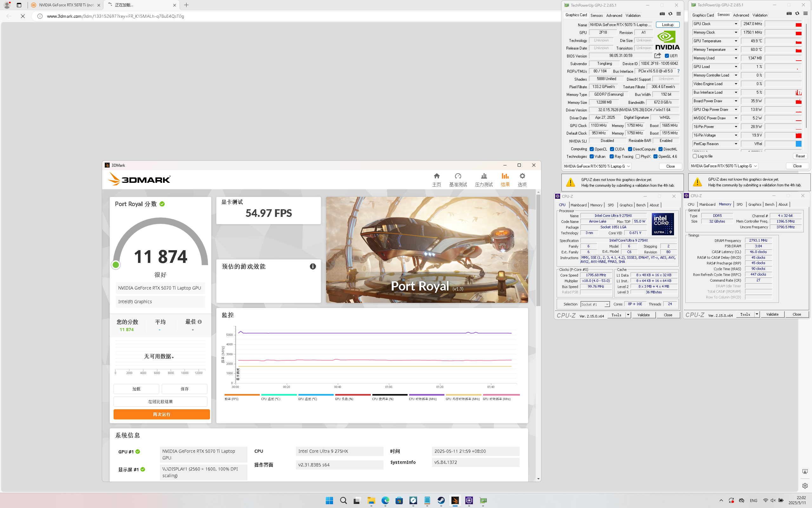Toggle the OpenCL checkbox in GPU-Z
This screenshot has height=508, width=812.
pyautogui.click(x=592, y=149)
